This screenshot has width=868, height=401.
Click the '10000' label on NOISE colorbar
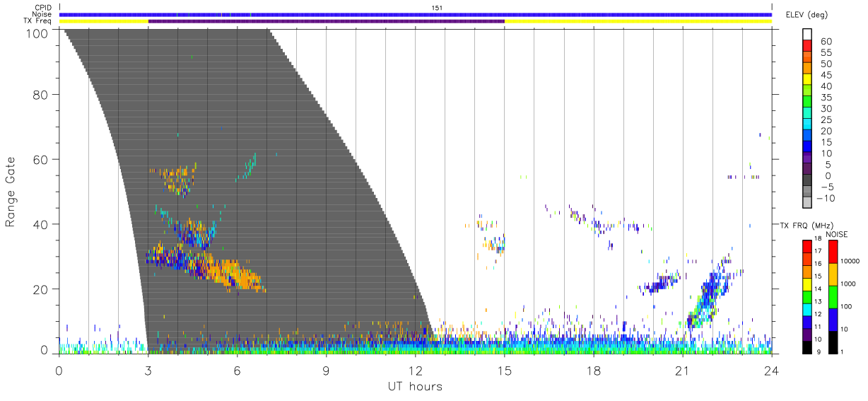pyautogui.click(x=850, y=261)
